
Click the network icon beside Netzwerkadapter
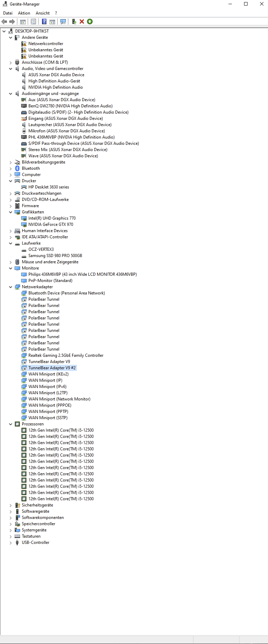(x=17, y=287)
